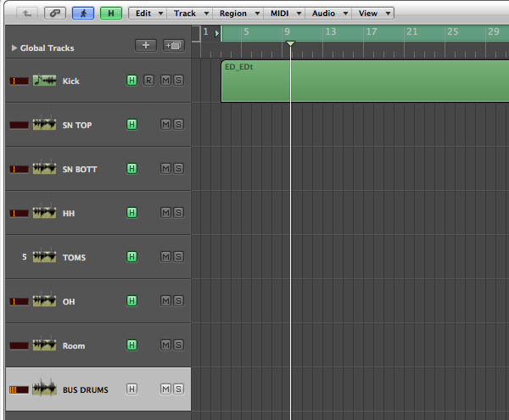
Task: Click the View menu dropdown arrow
Action: (x=388, y=14)
